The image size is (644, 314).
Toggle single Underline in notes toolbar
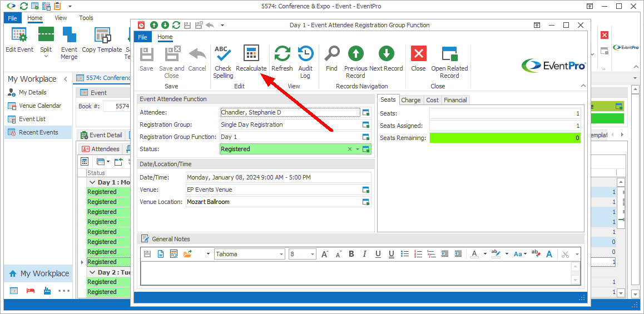point(378,254)
